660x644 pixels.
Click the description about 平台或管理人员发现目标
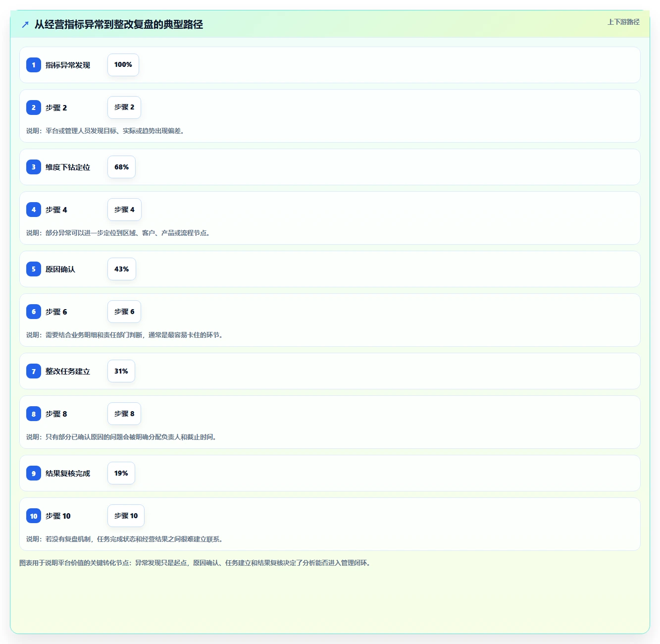pos(105,131)
